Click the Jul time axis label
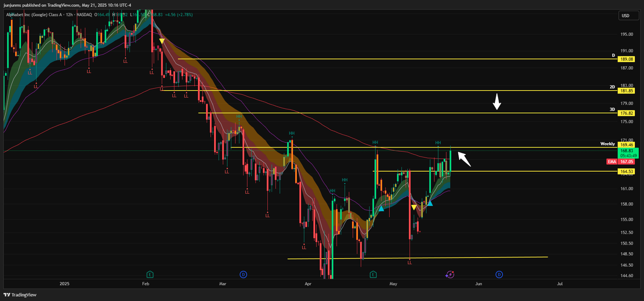Viewport: 644px width, 301px height. [560, 283]
